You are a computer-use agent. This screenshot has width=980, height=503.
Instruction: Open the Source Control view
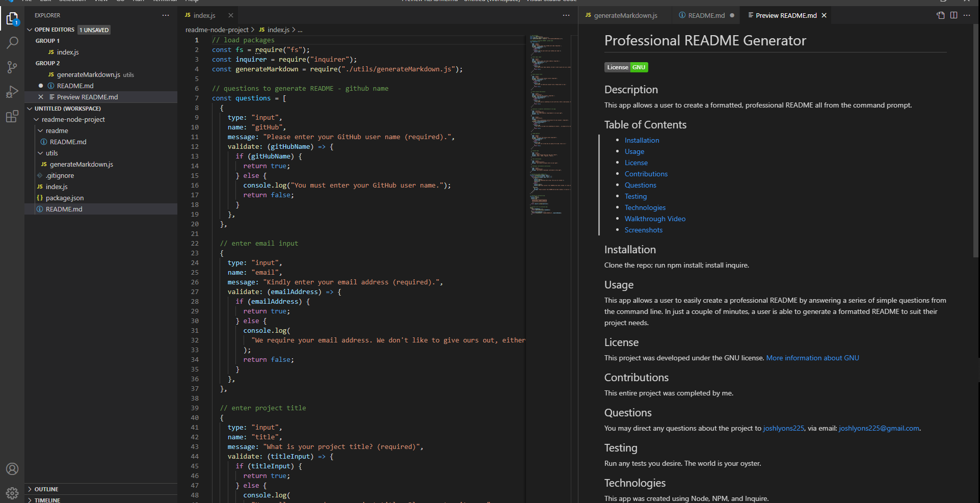(12, 67)
